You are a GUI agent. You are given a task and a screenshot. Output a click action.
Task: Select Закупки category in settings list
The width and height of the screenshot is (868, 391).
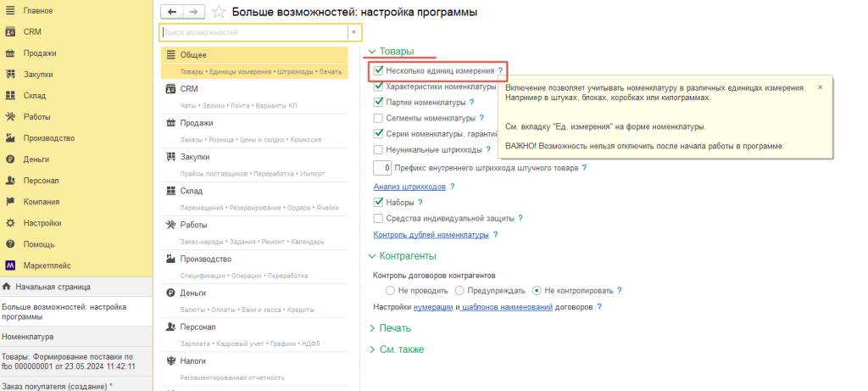(x=254, y=165)
